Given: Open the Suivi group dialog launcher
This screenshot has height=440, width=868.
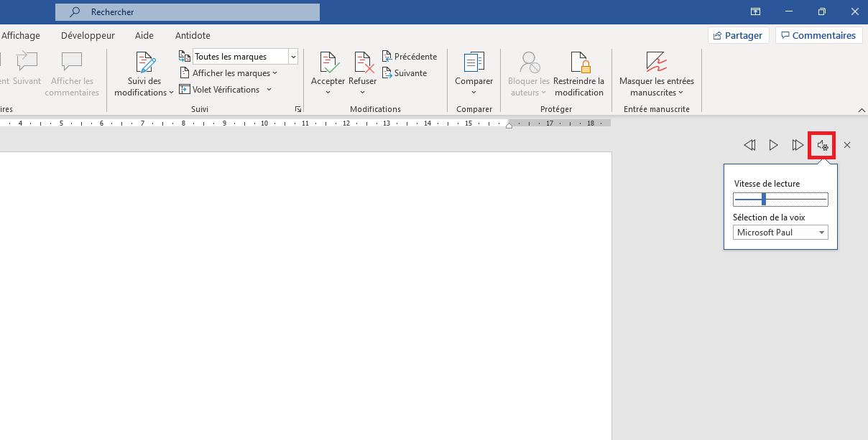Looking at the screenshot, I should pyautogui.click(x=297, y=109).
